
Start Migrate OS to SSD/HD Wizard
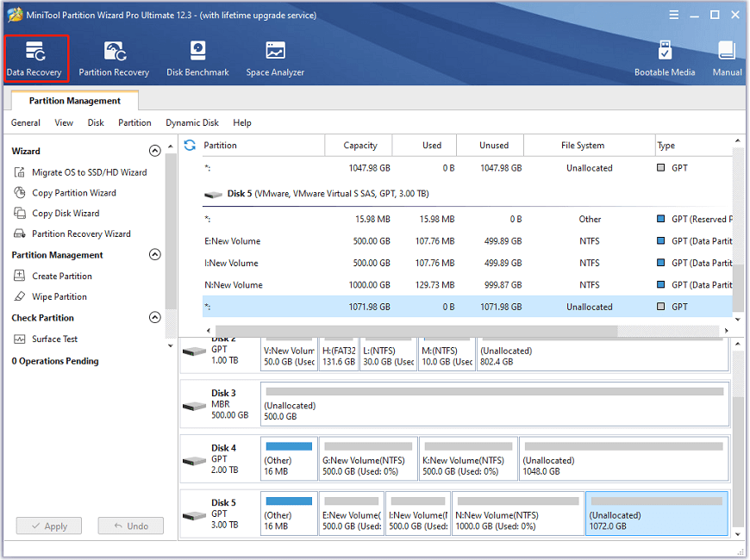(81, 172)
